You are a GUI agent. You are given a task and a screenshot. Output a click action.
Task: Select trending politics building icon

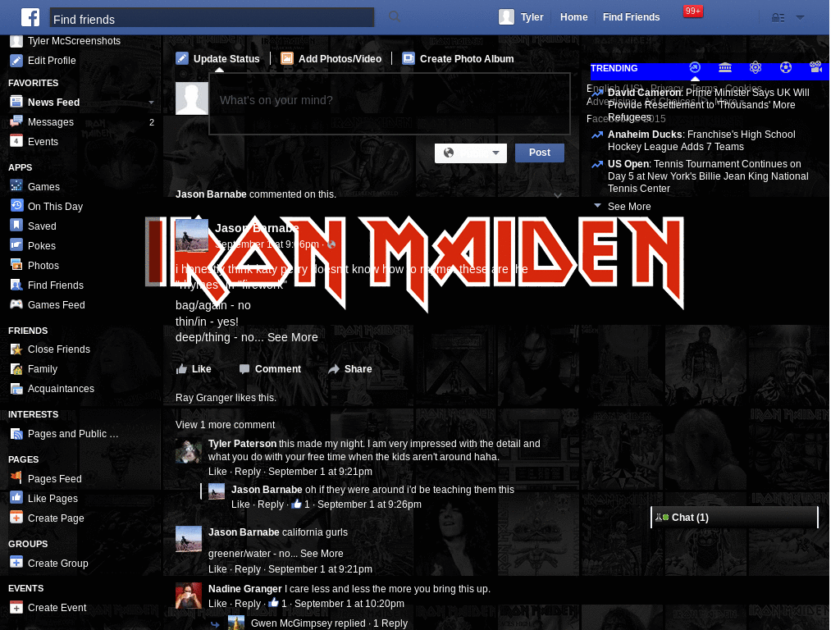725,67
